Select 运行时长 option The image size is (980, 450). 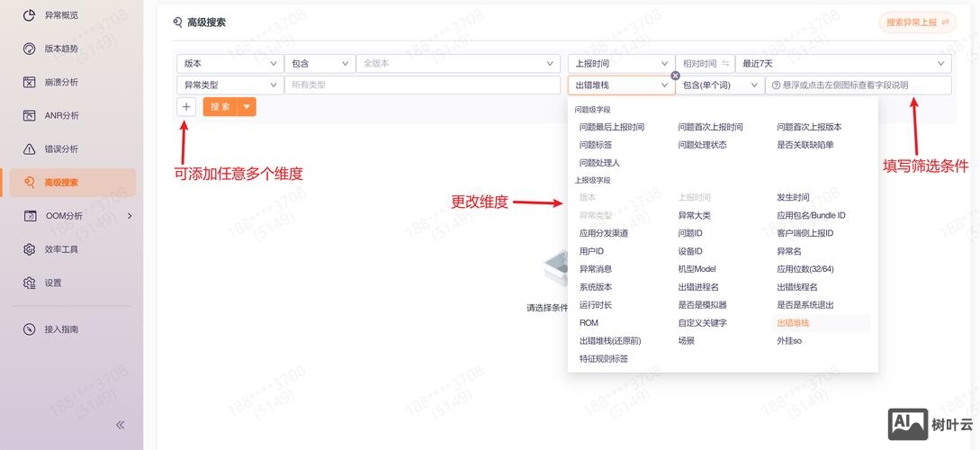pyautogui.click(x=595, y=306)
